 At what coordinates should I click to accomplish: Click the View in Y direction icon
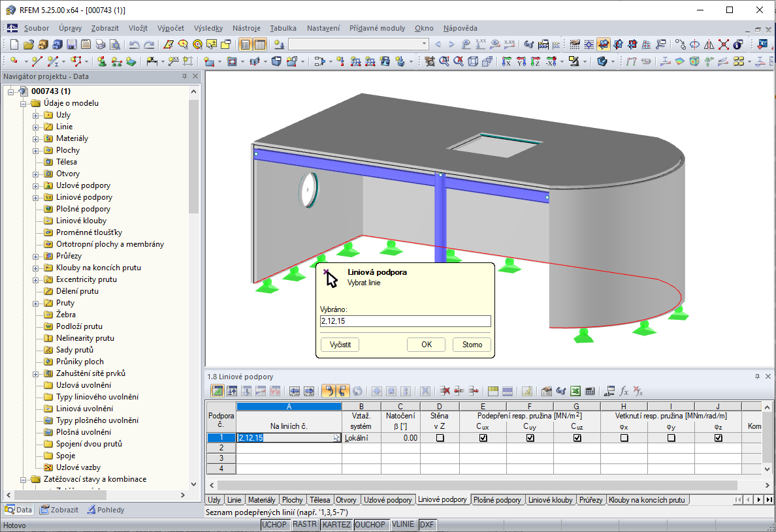coord(521,61)
